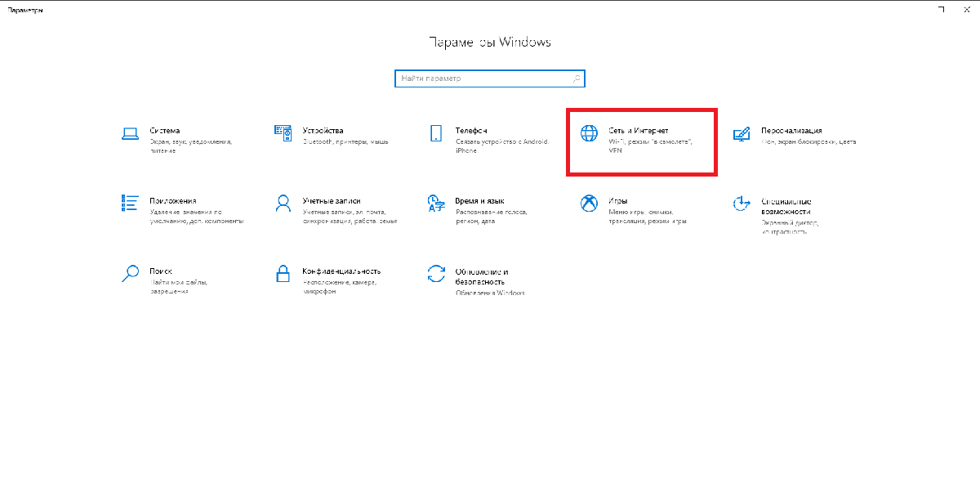Click the refresh arrows icon for Обновление

436,273
